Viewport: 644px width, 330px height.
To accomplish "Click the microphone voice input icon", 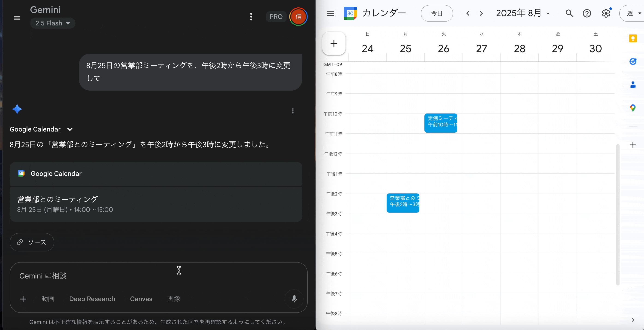I will (294, 299).
